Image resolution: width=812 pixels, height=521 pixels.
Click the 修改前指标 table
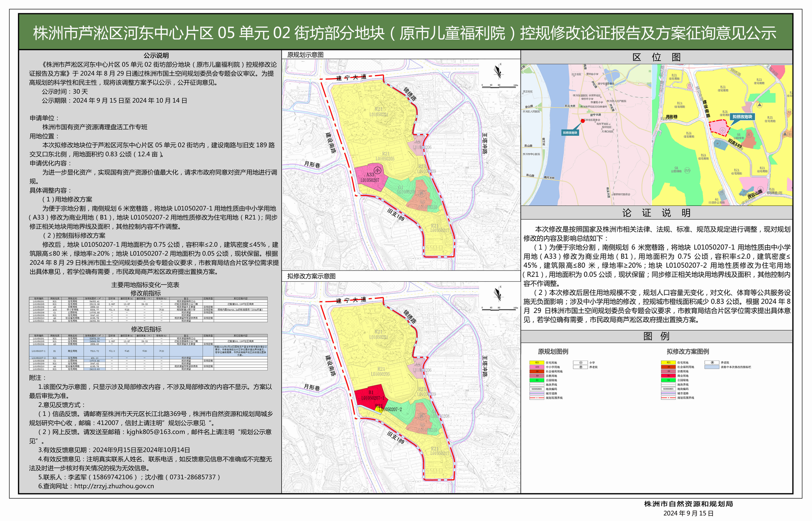point(148,309)
